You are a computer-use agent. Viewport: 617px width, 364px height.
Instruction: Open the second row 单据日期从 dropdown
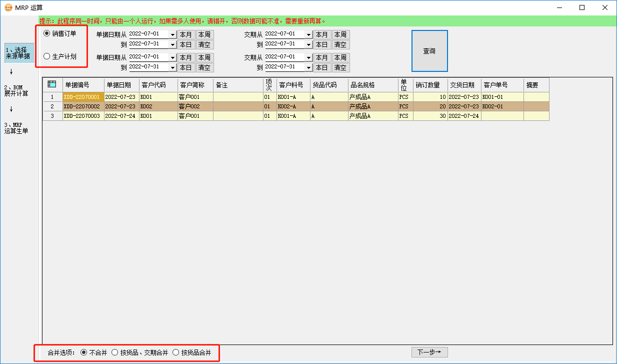(173, 57)
